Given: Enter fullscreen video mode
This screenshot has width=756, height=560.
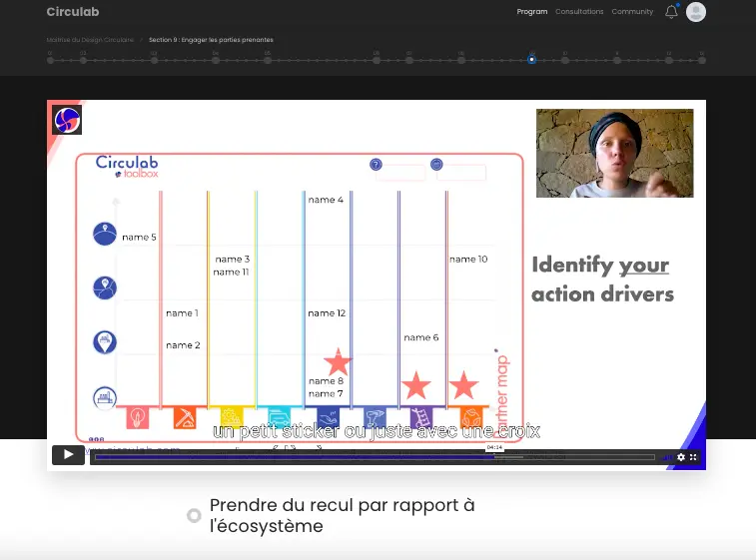Looking at the screenshot, I should (x=693, y=457).
